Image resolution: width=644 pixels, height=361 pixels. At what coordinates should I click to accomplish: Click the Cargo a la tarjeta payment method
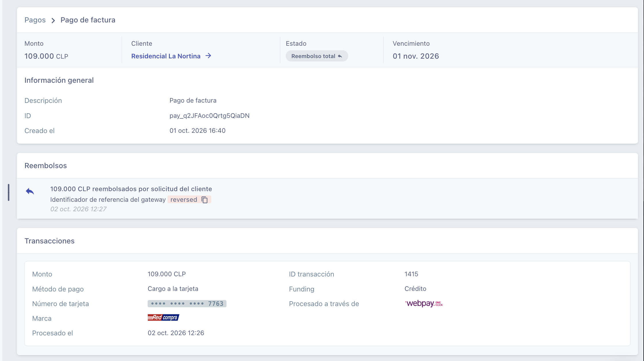point(173,289)
